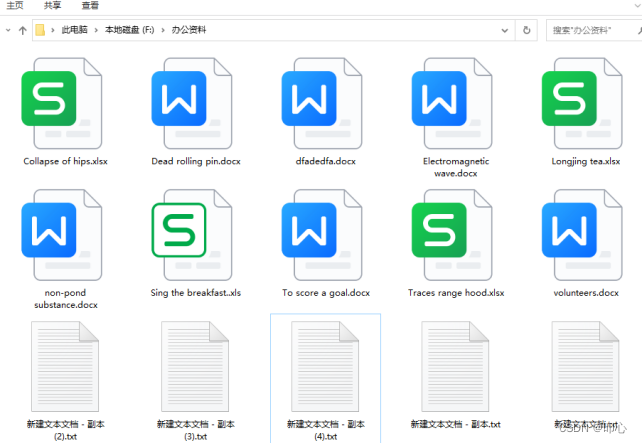Open the 主页 ribbon tab

[x=15, y=5]
